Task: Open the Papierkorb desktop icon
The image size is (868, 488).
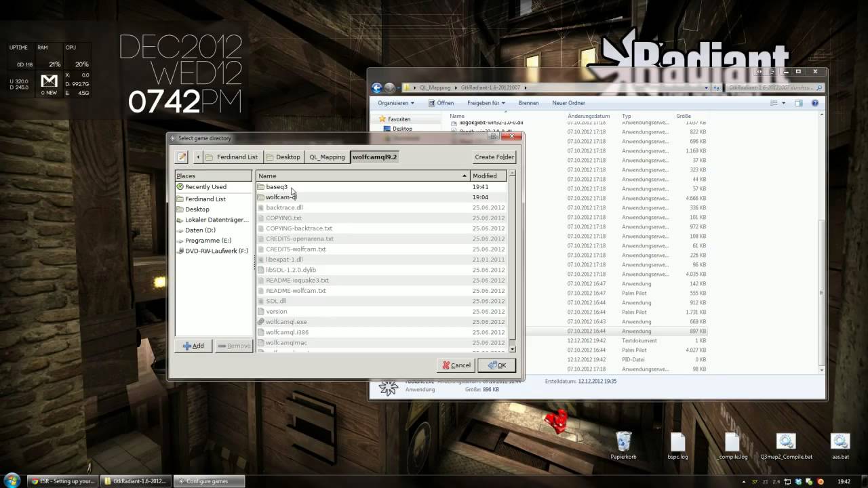Action: tap(623, 446)
